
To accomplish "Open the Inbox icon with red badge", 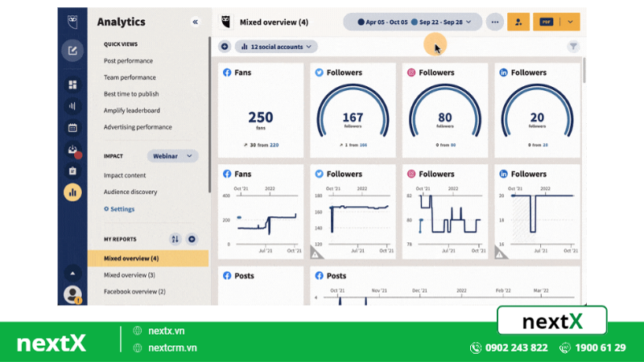I will tap(72, 150).
